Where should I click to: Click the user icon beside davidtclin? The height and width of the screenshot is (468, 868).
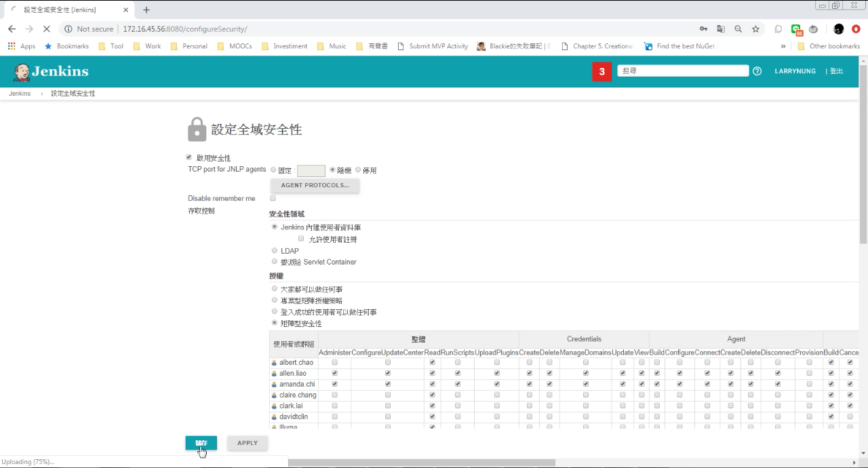coord(274,417)
